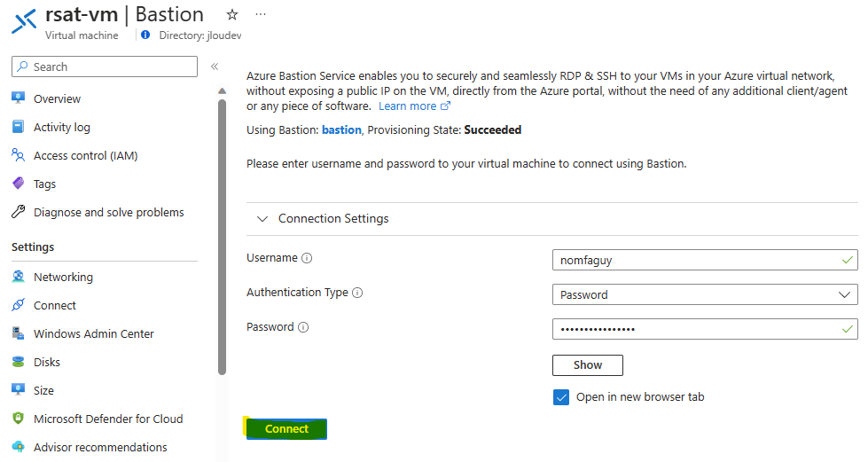Click the Provisioning State 'Succeeded' text
This screenshot has width=868, height=462.
493,129
